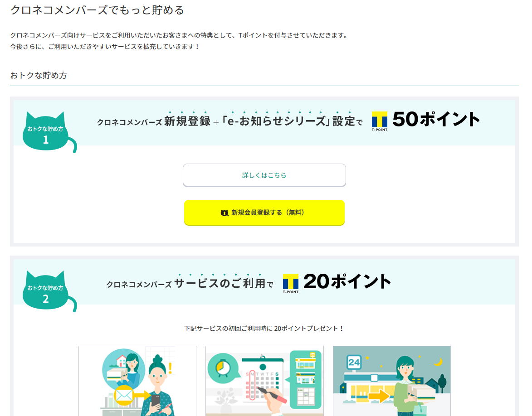Screen dimensions: 532x416
Task: Click the 24 sign in the store illustration
Action: pos(354,363)
